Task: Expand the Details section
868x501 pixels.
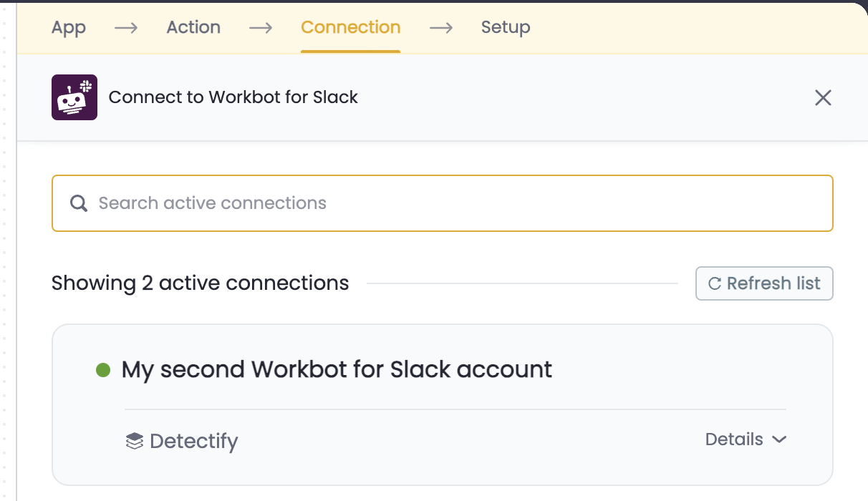Action: coord(734,439)
